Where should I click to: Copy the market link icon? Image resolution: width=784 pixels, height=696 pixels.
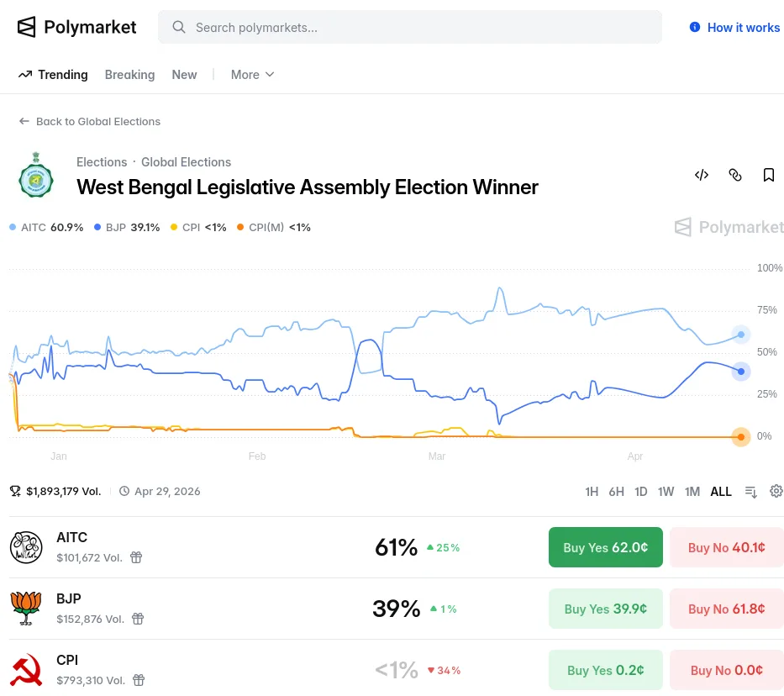coord(735,175)
